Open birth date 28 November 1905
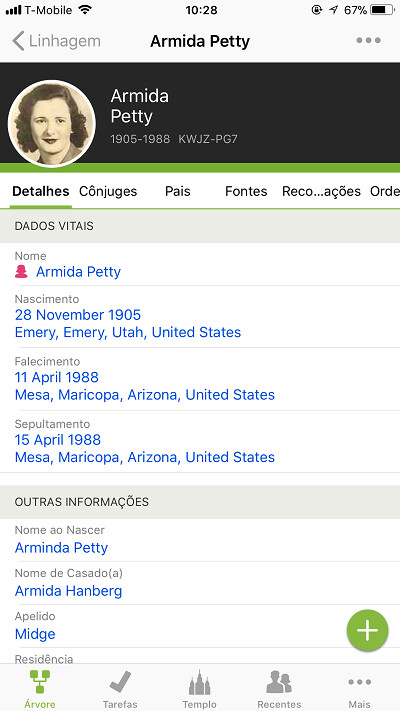 (x=78, y=315)
